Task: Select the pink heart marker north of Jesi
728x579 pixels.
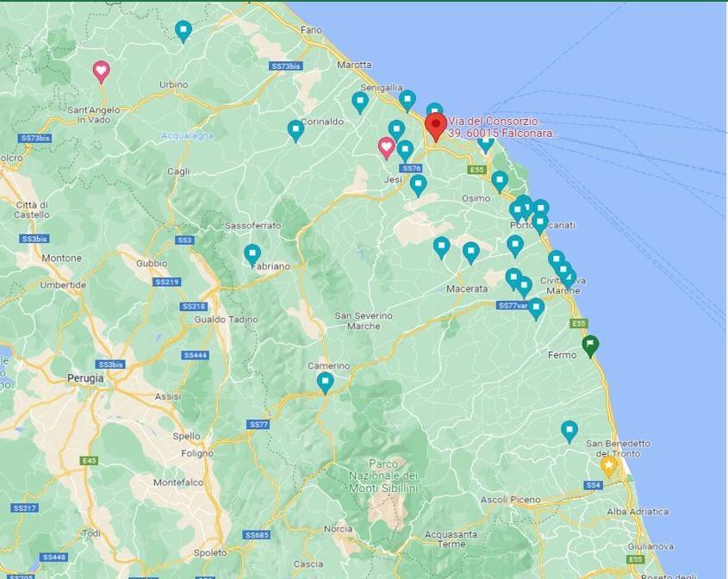Action: 386,147
